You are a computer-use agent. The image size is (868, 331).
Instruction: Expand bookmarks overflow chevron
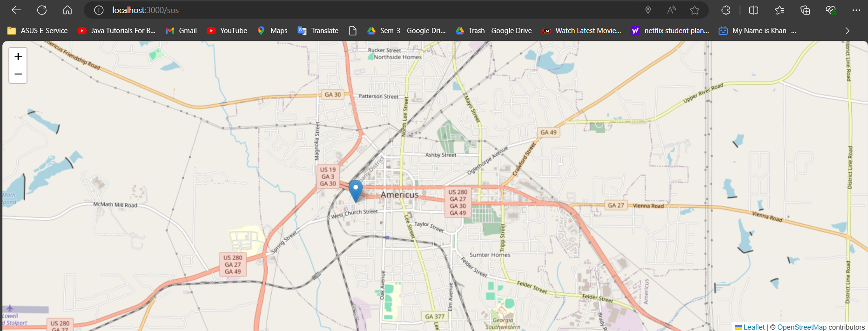[847, 31]
